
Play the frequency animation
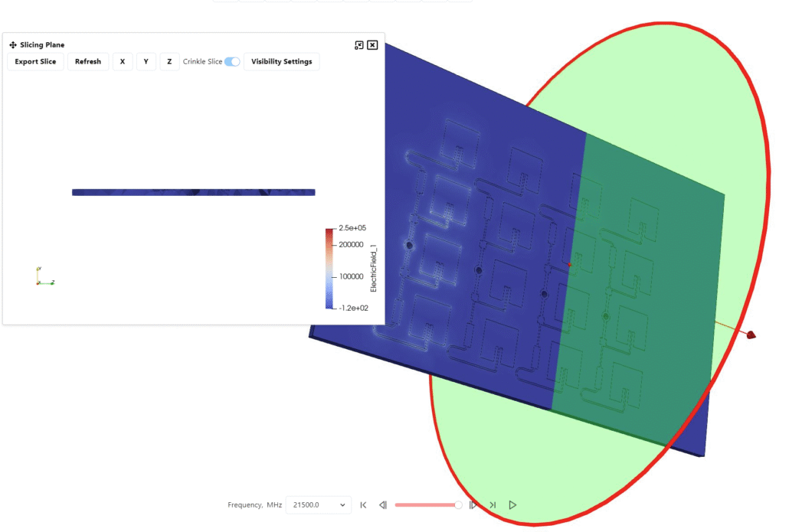(x=512, y=505)
